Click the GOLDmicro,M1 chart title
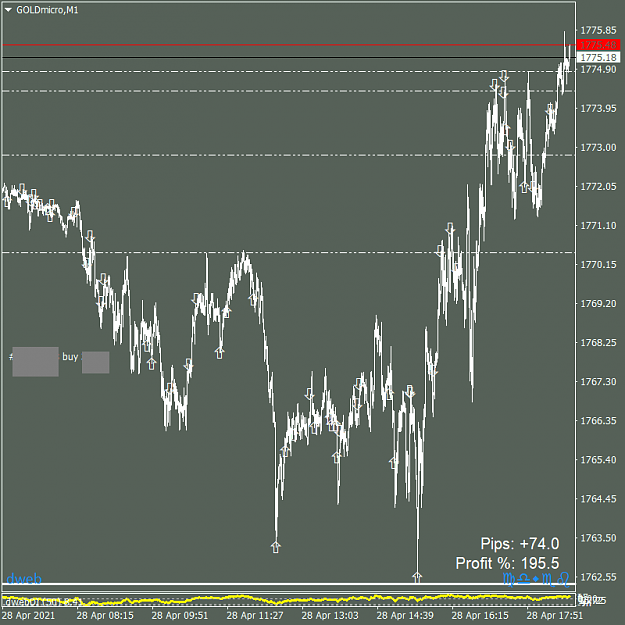Screen dimensions: 625x625 click(47, 10)
